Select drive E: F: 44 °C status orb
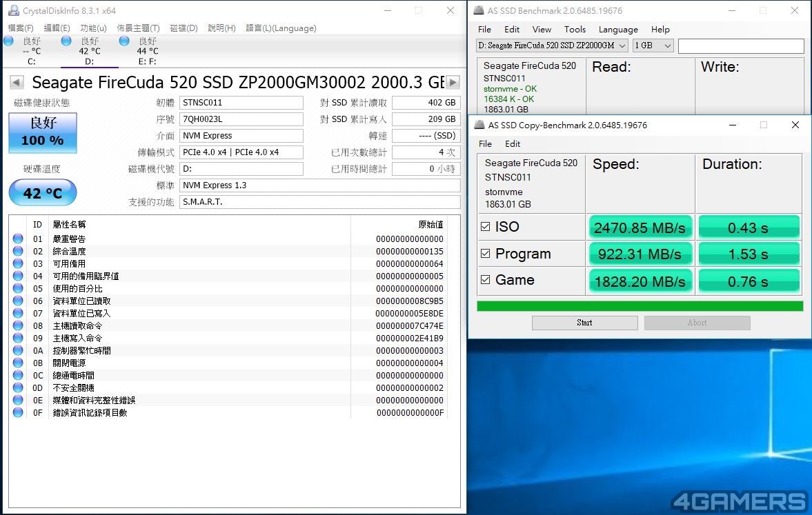812x515 pixels. point(124,41)
